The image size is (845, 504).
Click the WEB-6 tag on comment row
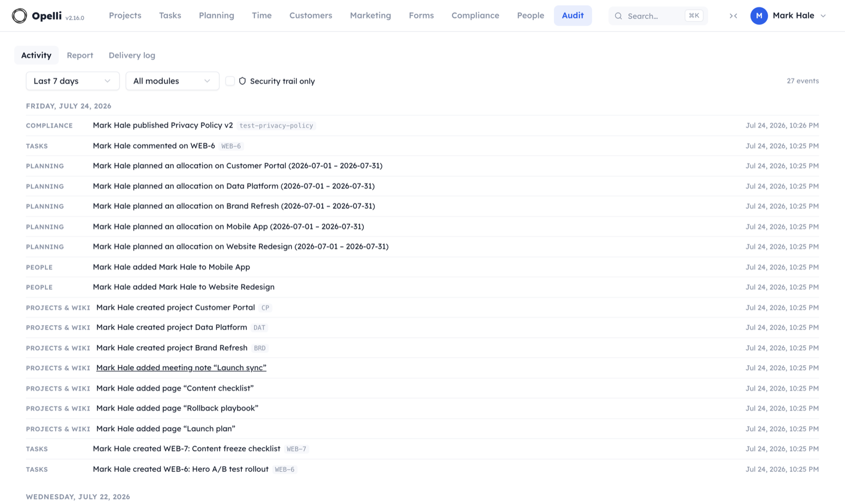(x=231, y=146)
